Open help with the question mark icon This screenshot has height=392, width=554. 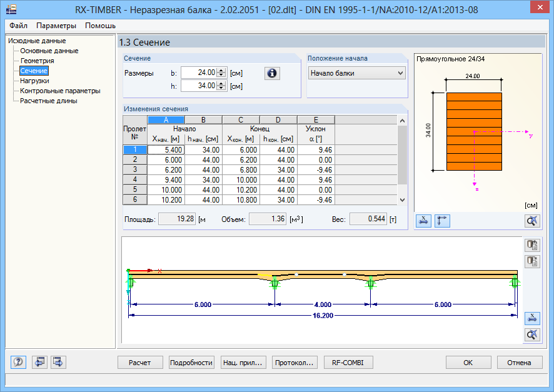(x=18, y=362)
